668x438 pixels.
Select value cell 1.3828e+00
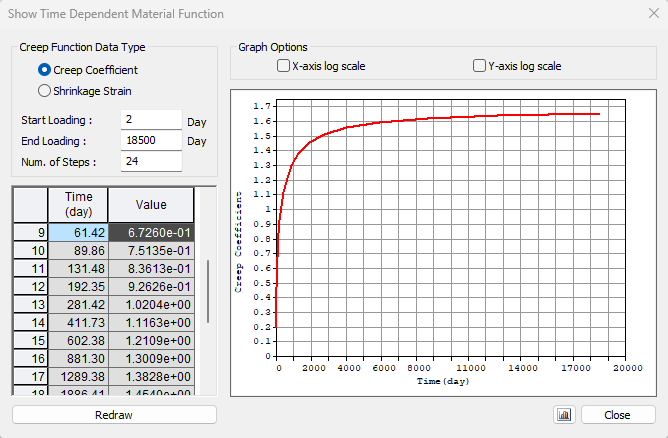point(152,377)
